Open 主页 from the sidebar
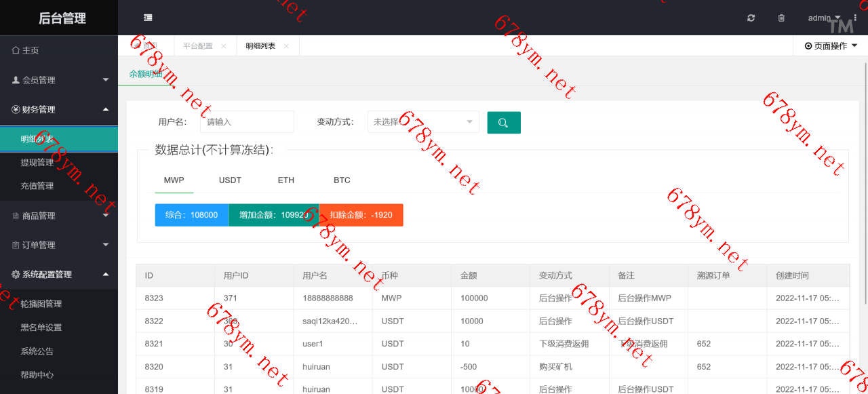868x394 pixels. pyautogui.click(x=31, y=50)
